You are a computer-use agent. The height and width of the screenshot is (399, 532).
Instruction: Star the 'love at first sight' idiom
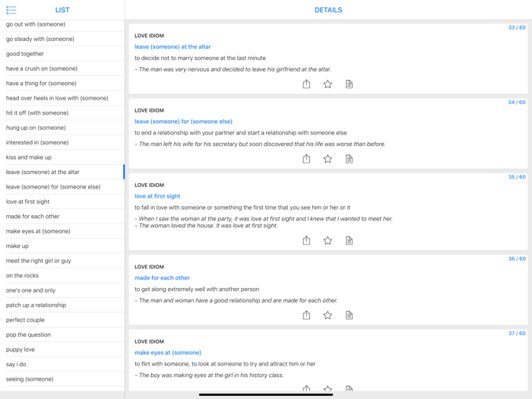pyautogui.click(x=328, y=241)
